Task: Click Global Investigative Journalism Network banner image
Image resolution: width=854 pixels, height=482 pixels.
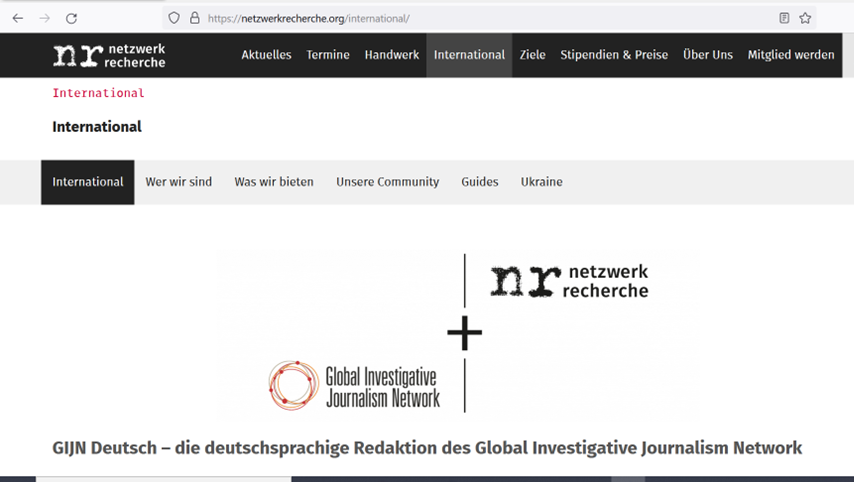Action: pos(458,333)
